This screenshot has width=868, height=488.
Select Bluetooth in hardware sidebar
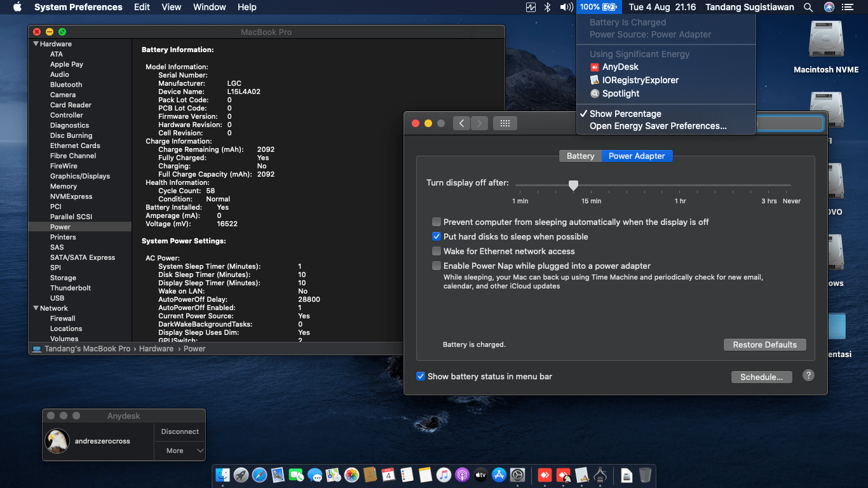66,85
